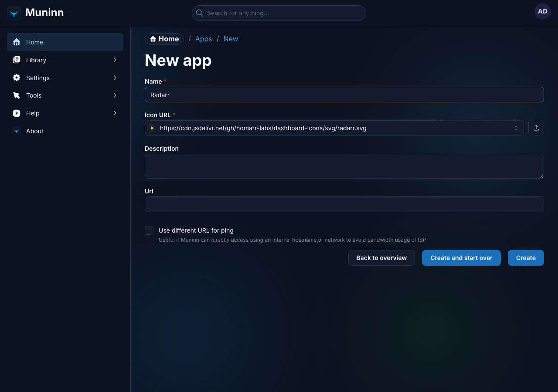Click the New breadcrumb link
The width and height of the screenshot is (558, 392).
[x=231, y=39]
